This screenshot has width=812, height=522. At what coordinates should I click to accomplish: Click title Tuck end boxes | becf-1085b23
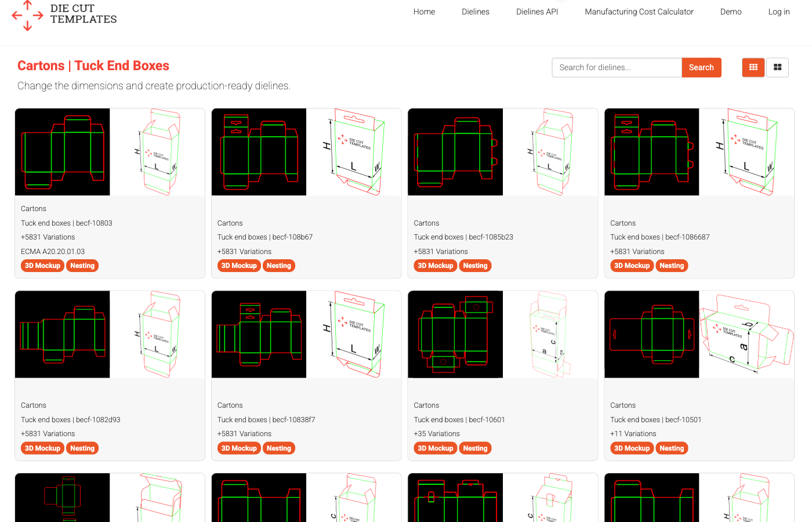463,237
